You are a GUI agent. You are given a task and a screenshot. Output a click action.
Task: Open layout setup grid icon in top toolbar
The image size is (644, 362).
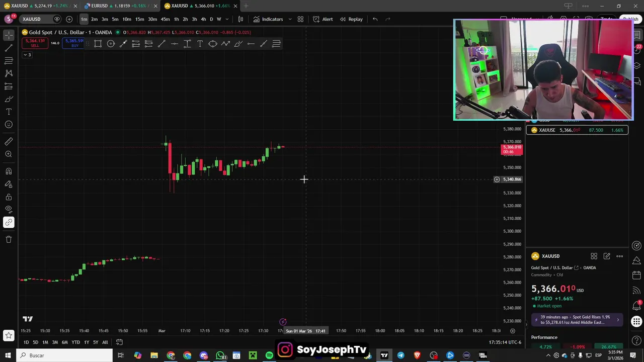[x=300, y=19]
